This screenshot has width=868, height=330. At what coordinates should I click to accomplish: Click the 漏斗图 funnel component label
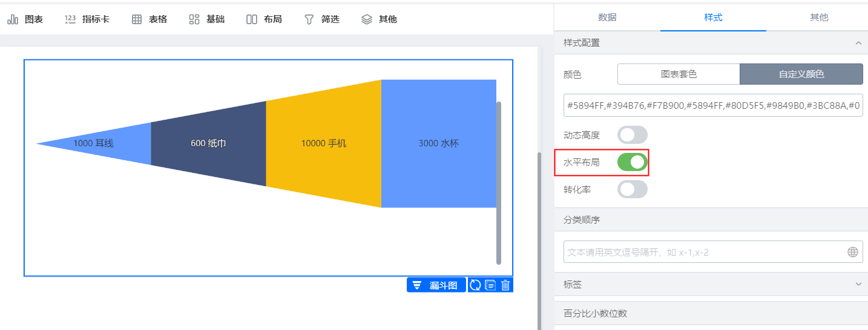coord(436,285)
